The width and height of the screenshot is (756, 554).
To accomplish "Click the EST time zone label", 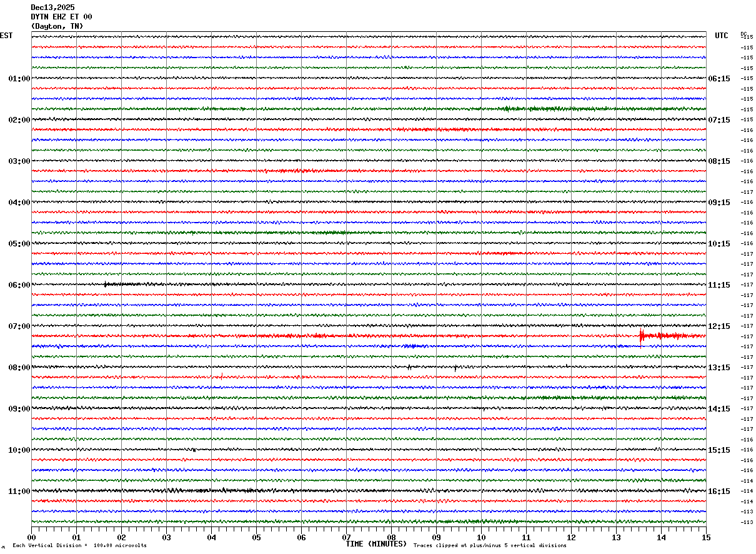I will [x=6, y=36].
